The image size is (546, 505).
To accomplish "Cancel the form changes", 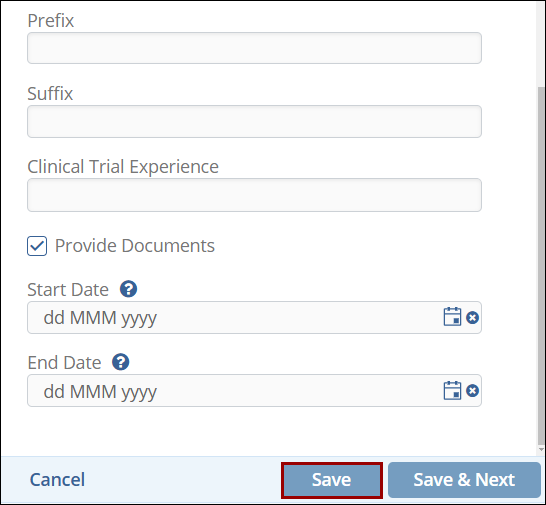I will click(57, 480).
